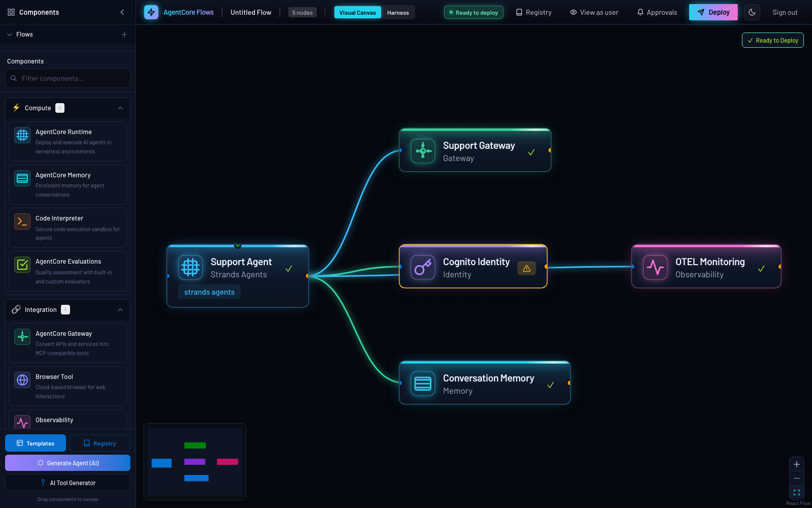Select the Observability pulse icon in sidebar

point(22,423)
